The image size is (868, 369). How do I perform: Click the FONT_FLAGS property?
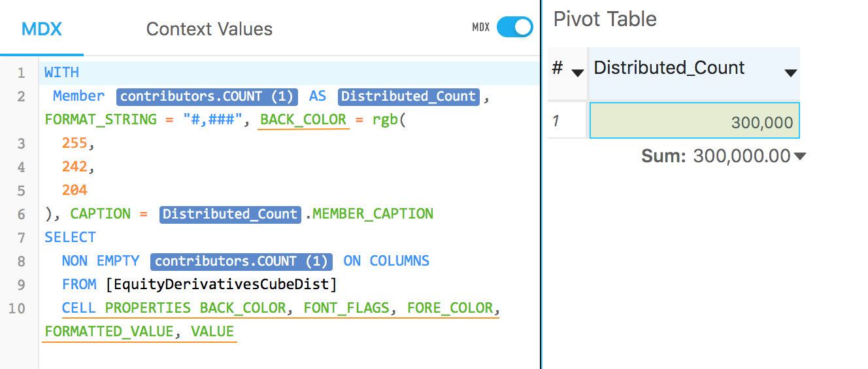point(346,308)
